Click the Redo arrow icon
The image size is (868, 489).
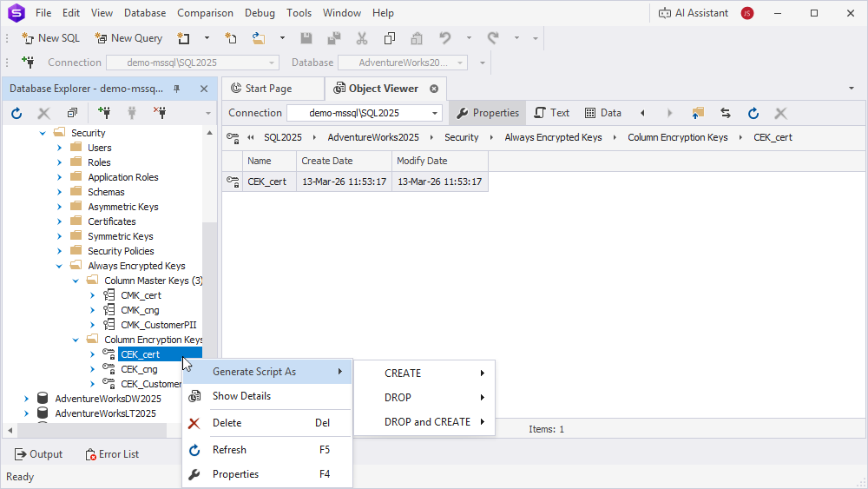click(x=493, y=38)
